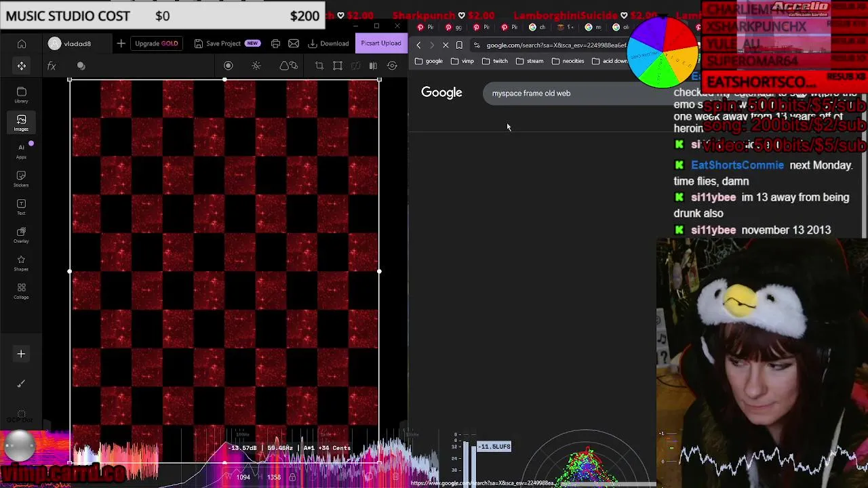Open the Text panel in sidebar
The width and height of the screenshot is (868, 488).
coord(22,207)
